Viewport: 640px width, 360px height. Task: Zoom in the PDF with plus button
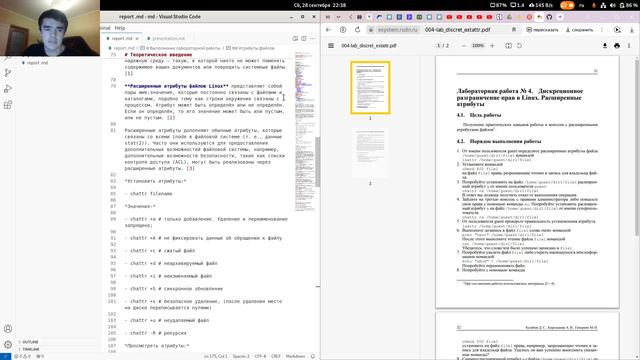pos(492,46)
